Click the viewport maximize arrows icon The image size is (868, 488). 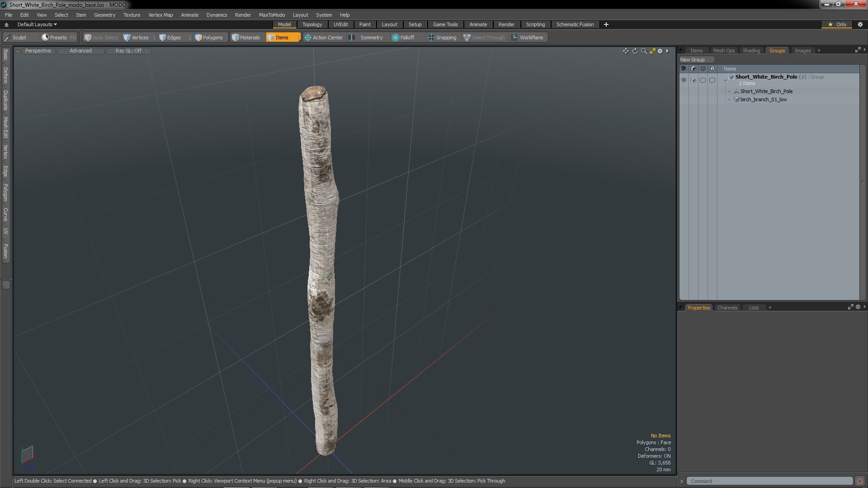tap(652, 51)
